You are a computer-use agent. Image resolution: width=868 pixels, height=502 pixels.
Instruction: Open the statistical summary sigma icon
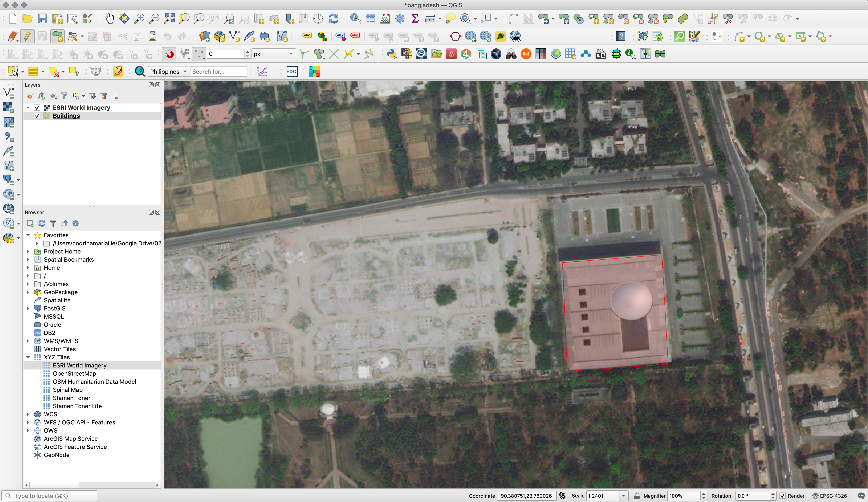tap(415, 18)
